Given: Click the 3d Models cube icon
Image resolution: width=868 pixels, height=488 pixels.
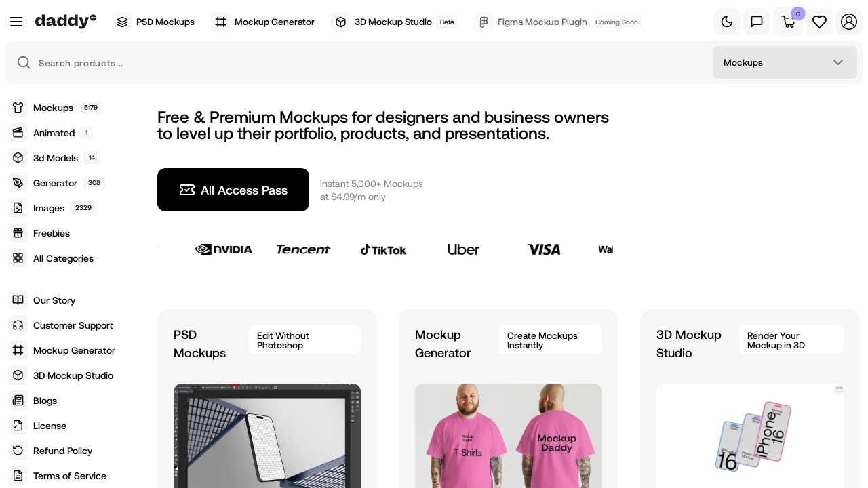Looking at the screenshot, I should coord(18,158).
